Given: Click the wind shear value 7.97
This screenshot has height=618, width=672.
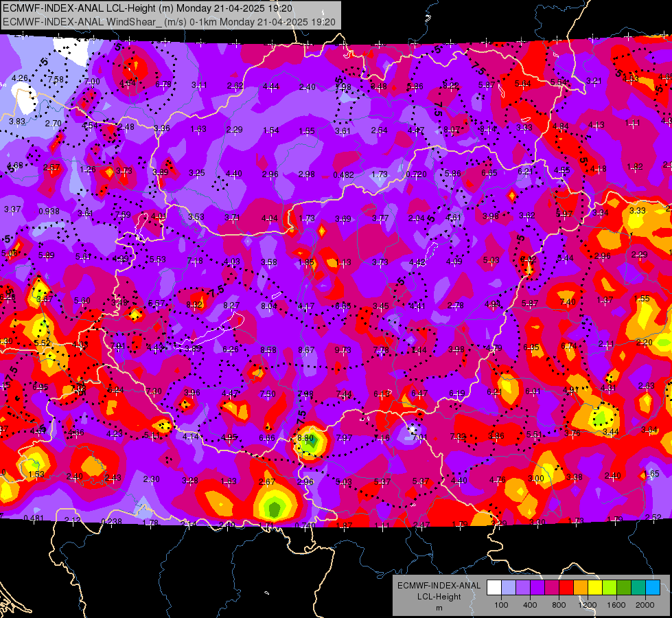Looking at the screenshot, I should click(x=344, y=438).
